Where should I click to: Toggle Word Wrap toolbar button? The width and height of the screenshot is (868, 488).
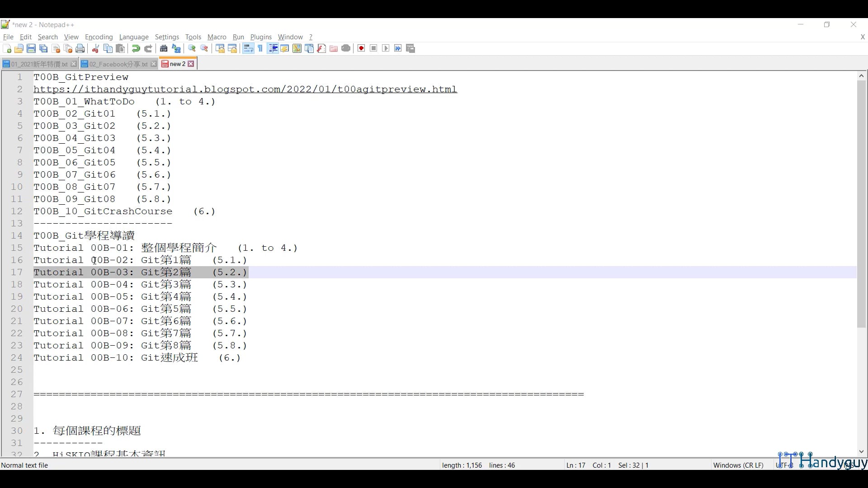pos(248,49)
